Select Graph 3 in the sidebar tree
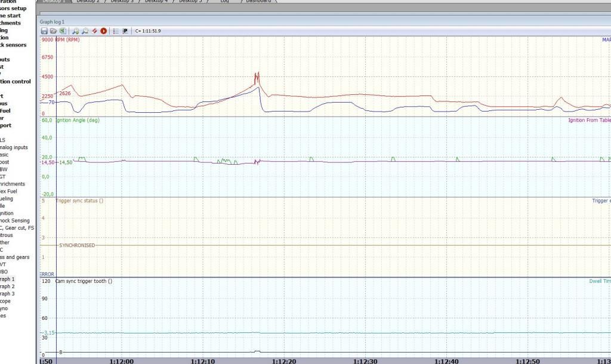The width and height of the screenshot is (611, 364). pos(7,294)
